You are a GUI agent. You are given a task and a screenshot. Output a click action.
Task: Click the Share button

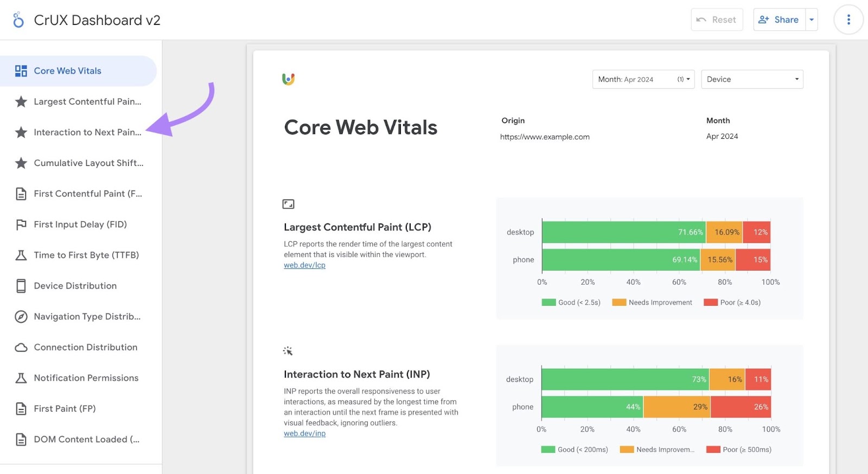(x=779, y=20)
